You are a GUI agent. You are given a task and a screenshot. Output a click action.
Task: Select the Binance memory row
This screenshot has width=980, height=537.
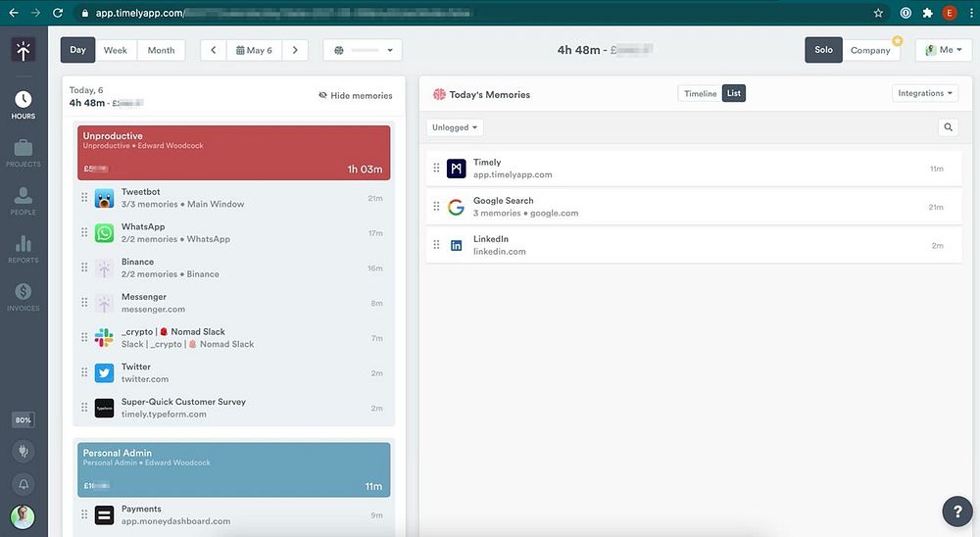(234, 268)
